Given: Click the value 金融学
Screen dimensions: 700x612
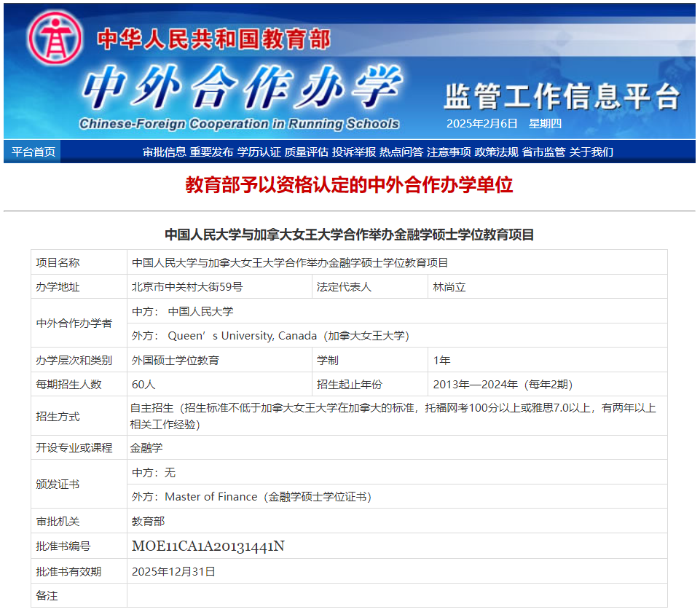Looking at the screenshot, I should click(x=146, y=448).
